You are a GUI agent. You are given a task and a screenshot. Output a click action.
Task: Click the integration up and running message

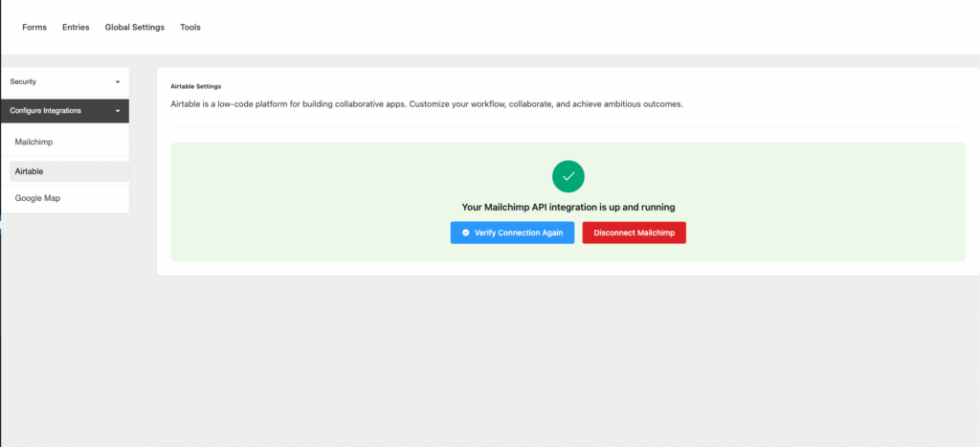(x=568, y=207)
